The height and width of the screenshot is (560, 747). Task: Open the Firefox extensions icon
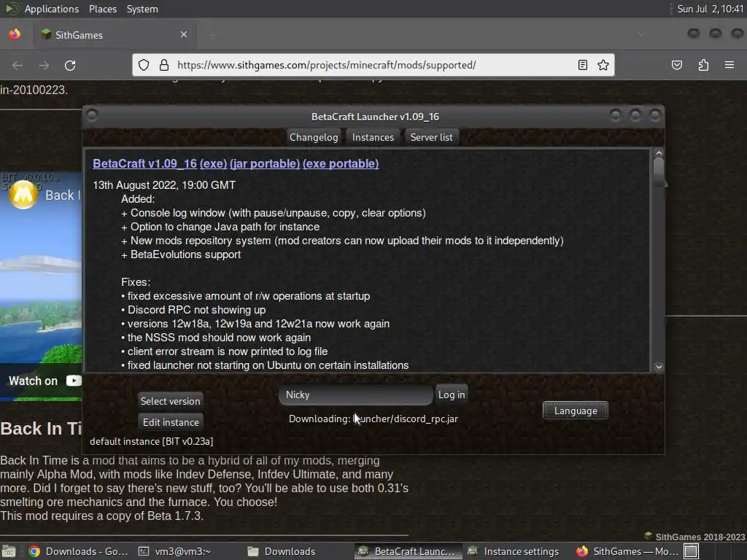tap(703, 65)
